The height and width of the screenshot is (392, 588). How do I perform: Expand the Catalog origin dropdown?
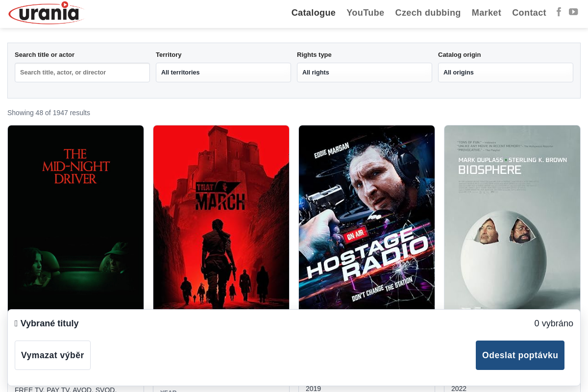[x=506, y=73]
